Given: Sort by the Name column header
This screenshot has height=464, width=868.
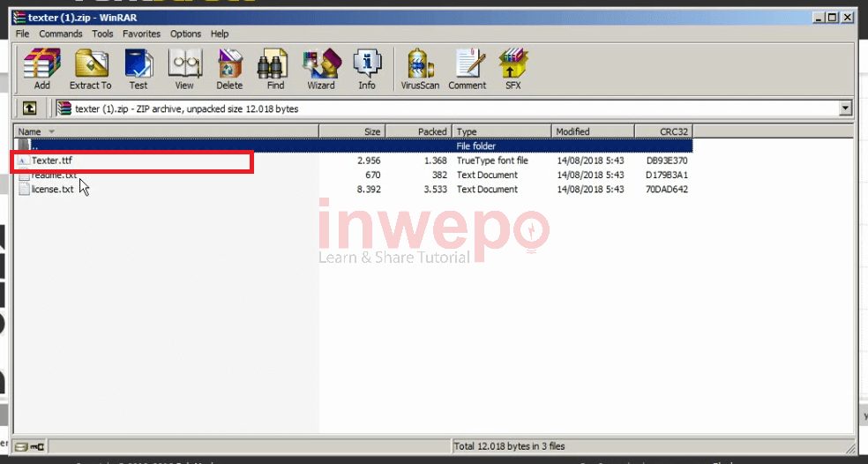Looking at the screenshot, I should coord(166,131).
